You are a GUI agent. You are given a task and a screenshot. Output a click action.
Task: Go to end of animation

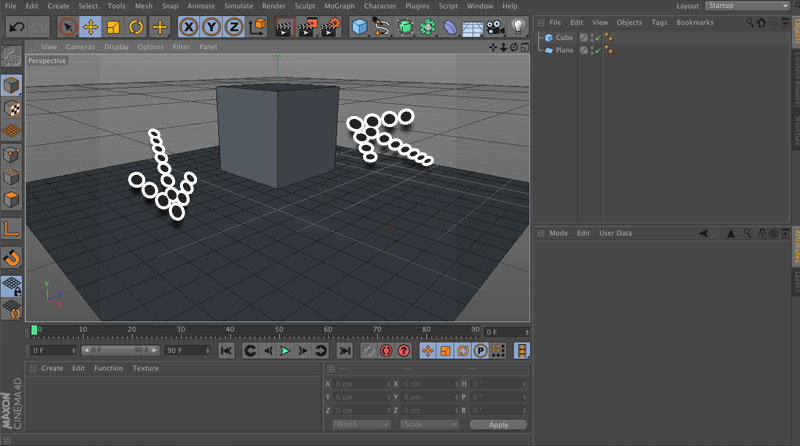click(x=345, y=351)
